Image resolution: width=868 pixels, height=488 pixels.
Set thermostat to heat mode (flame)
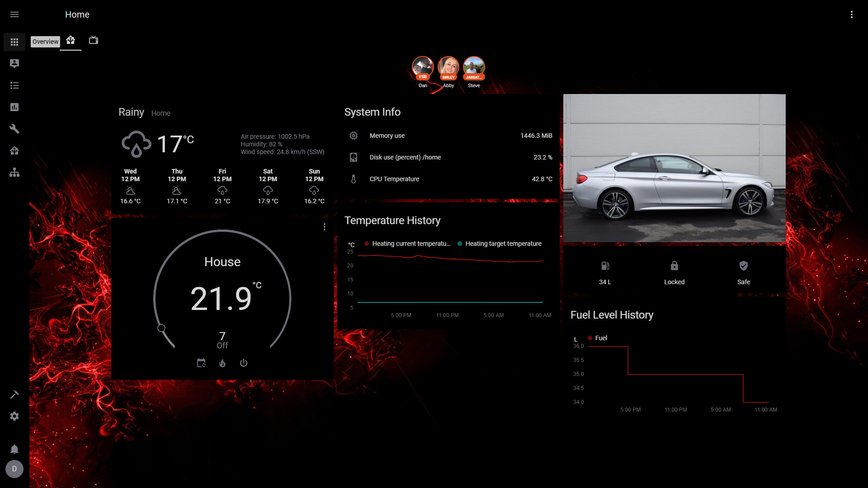tap(222, 363)
